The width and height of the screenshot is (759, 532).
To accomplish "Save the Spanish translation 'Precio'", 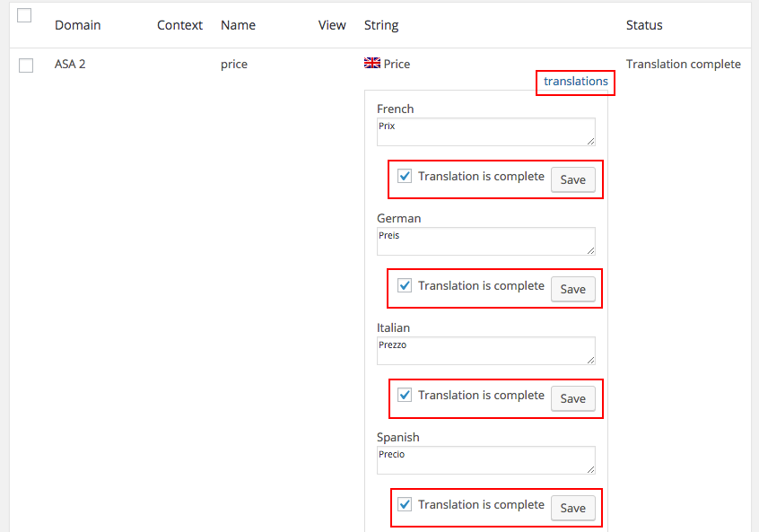I will (x=572, y=508).
